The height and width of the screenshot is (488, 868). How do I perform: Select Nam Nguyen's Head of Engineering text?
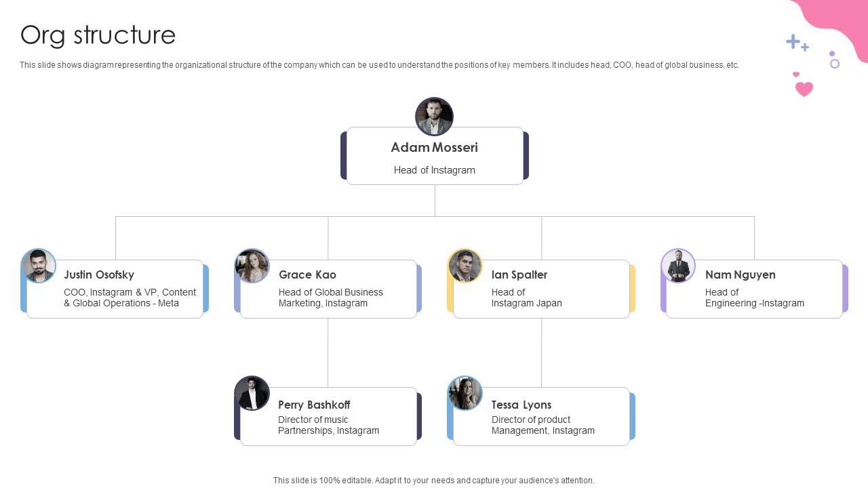(754, 298)
